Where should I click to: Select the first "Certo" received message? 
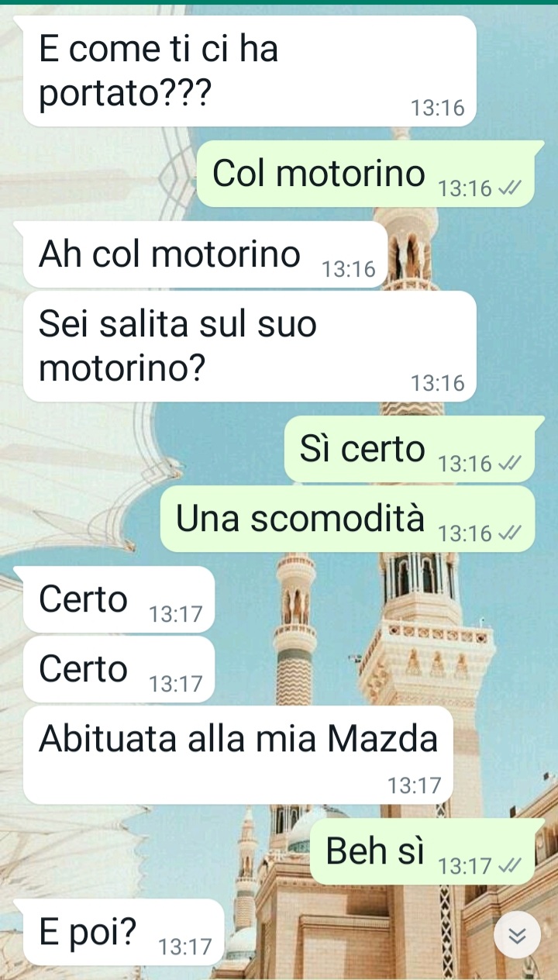(119, 599)
